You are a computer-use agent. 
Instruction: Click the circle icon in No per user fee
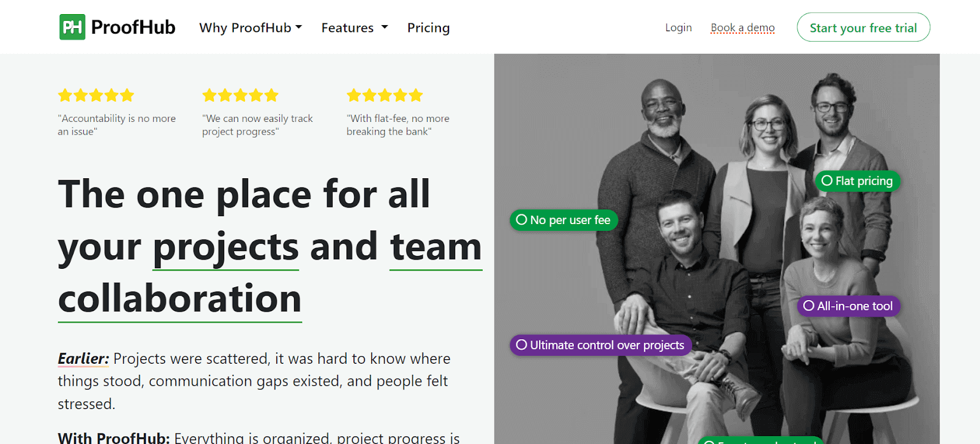[x=522, y=219]
